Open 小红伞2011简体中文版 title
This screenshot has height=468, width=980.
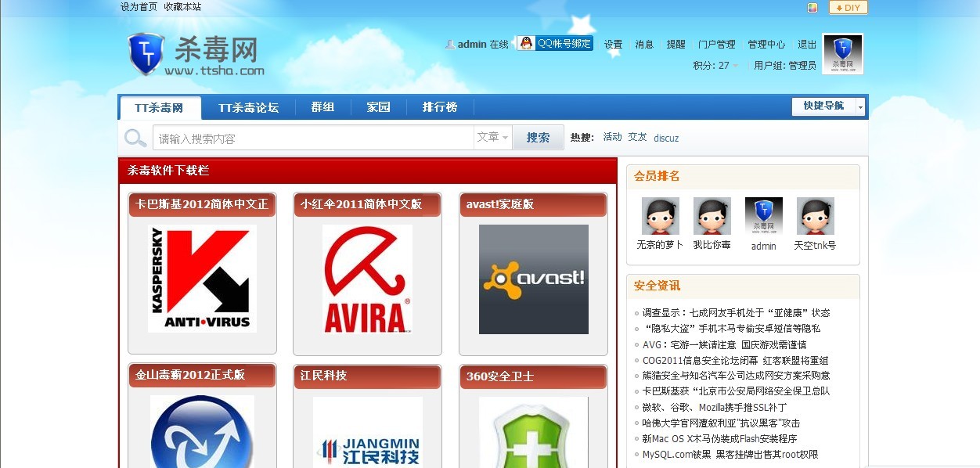coord(361,204)
